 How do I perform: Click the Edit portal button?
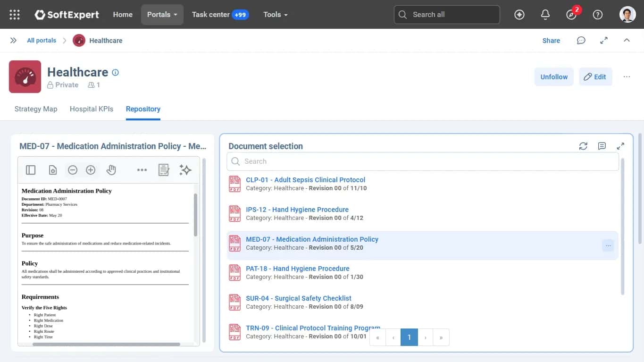(x=595, y=77)
